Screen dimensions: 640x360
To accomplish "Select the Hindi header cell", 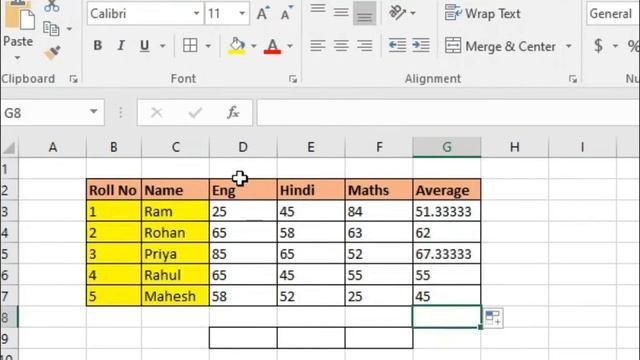I will click(x=311, y=190).
